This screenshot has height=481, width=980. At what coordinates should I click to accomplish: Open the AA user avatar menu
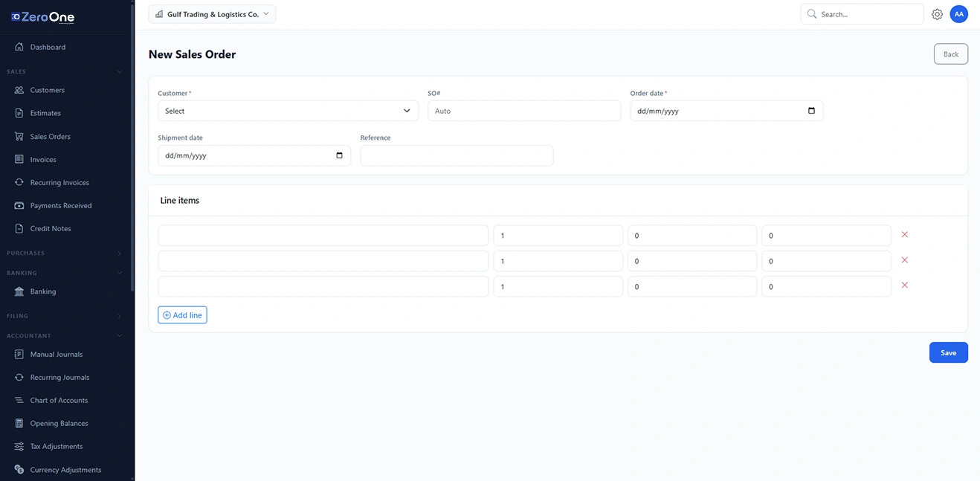959,14
